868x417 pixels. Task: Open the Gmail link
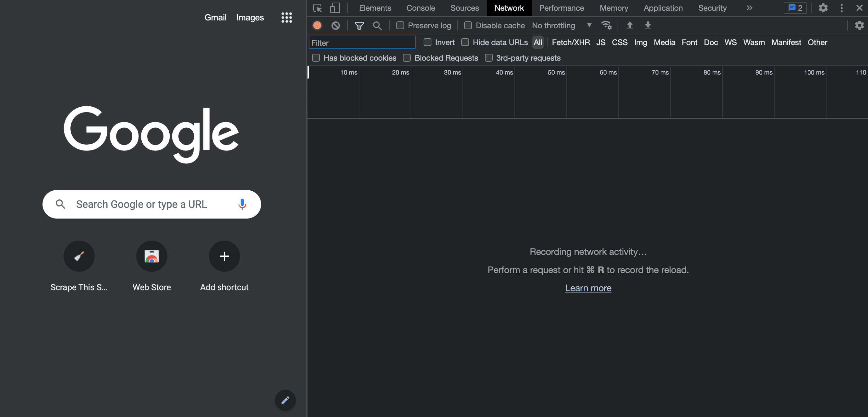point(215,18)
